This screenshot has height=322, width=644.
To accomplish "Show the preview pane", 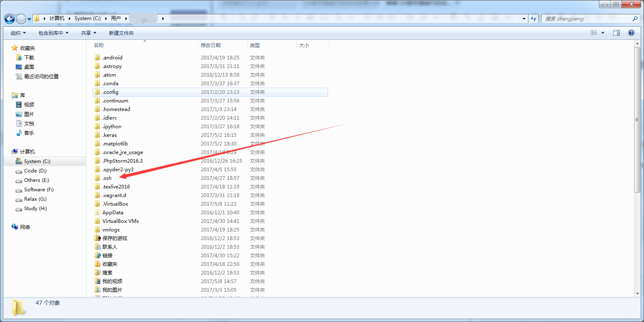I will 616,33.
